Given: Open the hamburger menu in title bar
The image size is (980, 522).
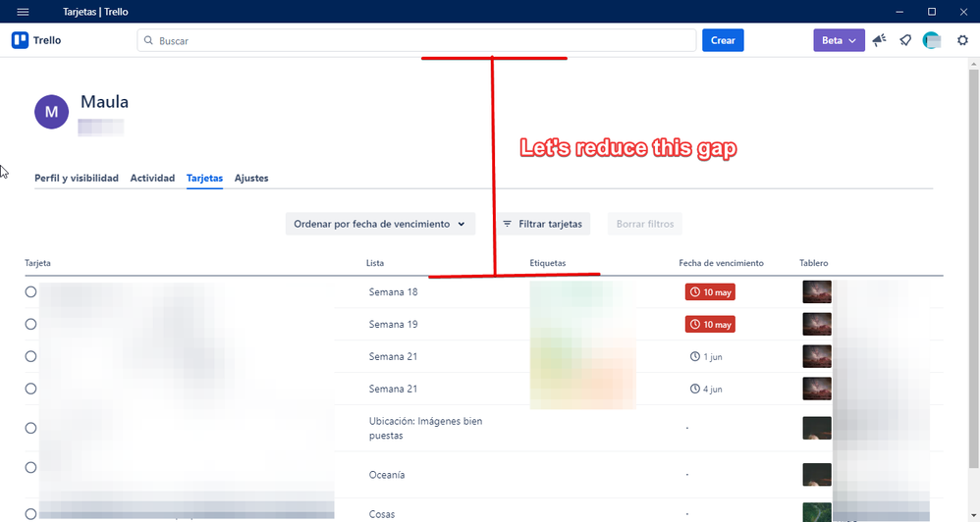Looking at the screenshot, I should (23, 12).
